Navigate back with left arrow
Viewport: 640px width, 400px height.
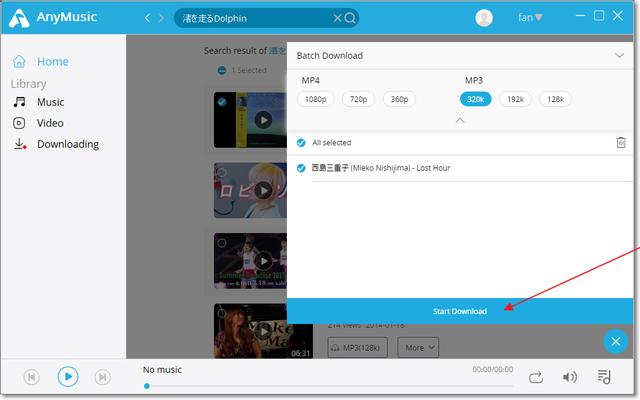tap(148, 18)
